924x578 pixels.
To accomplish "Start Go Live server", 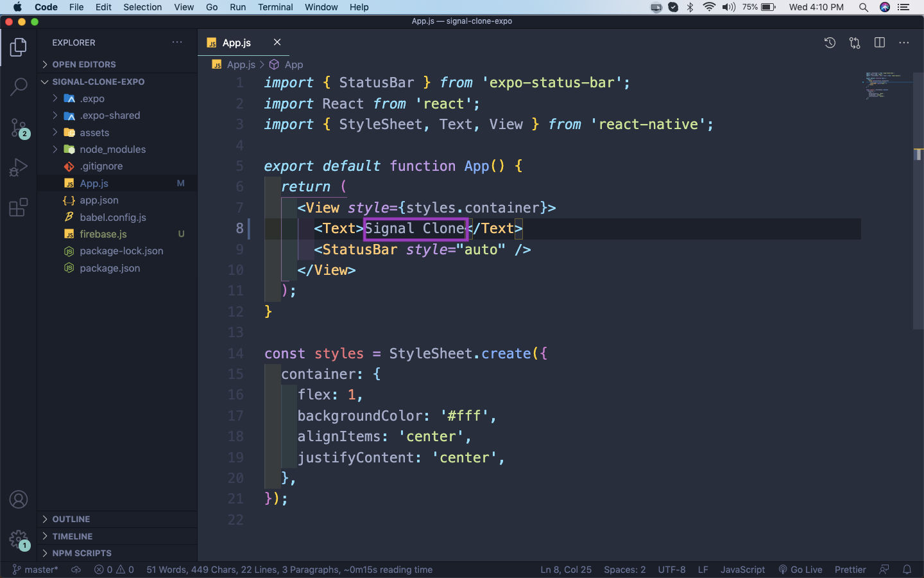I will pyautogui.click(x=800, y=570).
